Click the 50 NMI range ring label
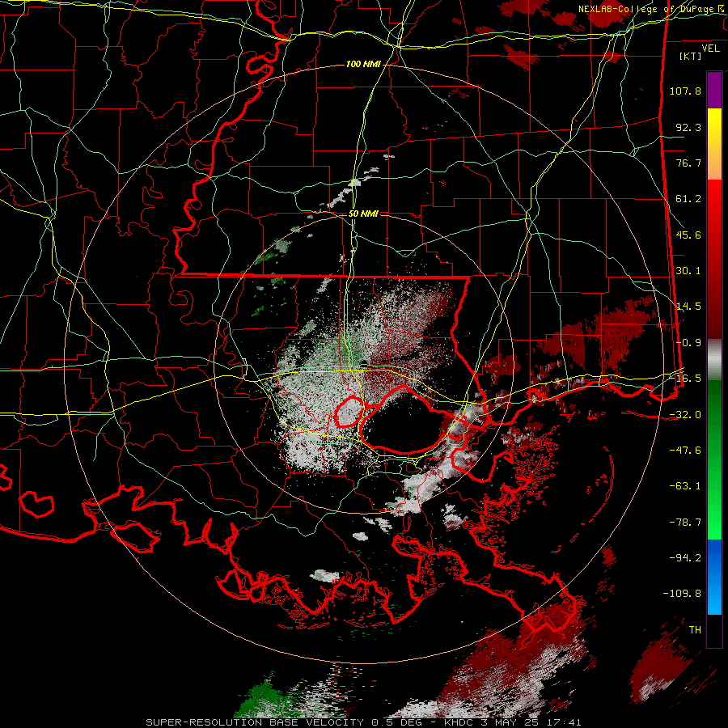Screen dimensions: 728x728 point(363,214)
